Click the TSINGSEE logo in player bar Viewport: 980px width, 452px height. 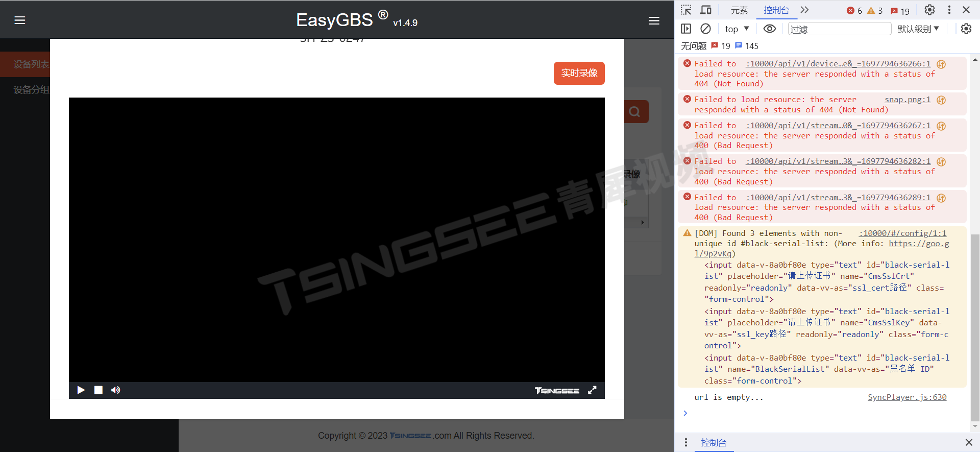[557, 391]
